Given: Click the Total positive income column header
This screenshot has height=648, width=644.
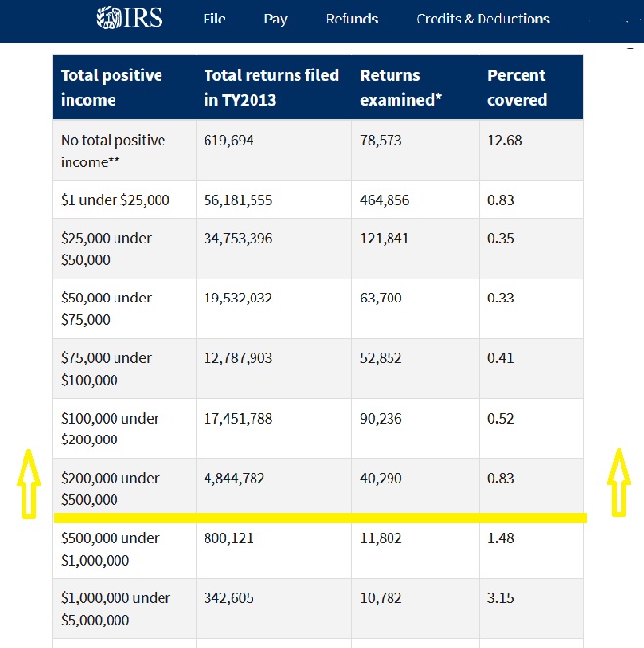Looking at the screenshot, I should (112, 87).
